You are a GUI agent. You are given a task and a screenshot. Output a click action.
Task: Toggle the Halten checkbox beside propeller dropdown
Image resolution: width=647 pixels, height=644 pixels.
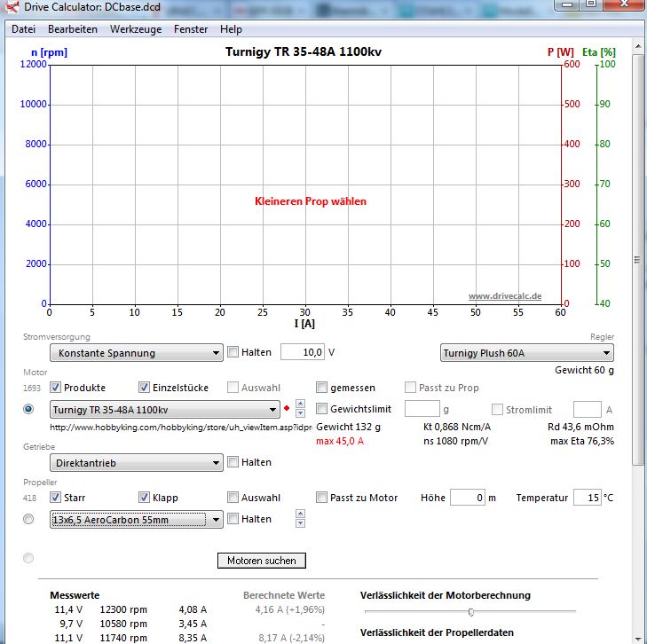pos(233,519)
